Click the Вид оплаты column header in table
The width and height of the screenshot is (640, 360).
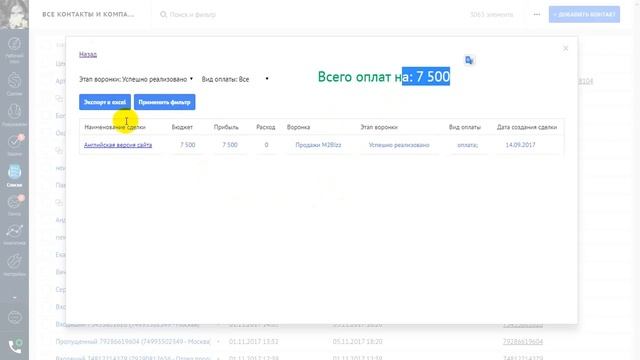point(465,127)
